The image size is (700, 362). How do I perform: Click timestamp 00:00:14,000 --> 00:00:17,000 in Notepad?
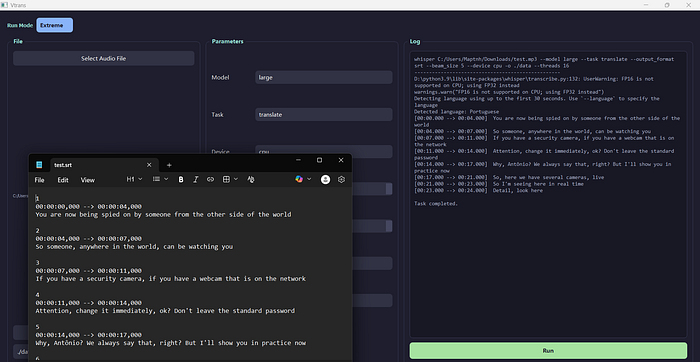89,335
